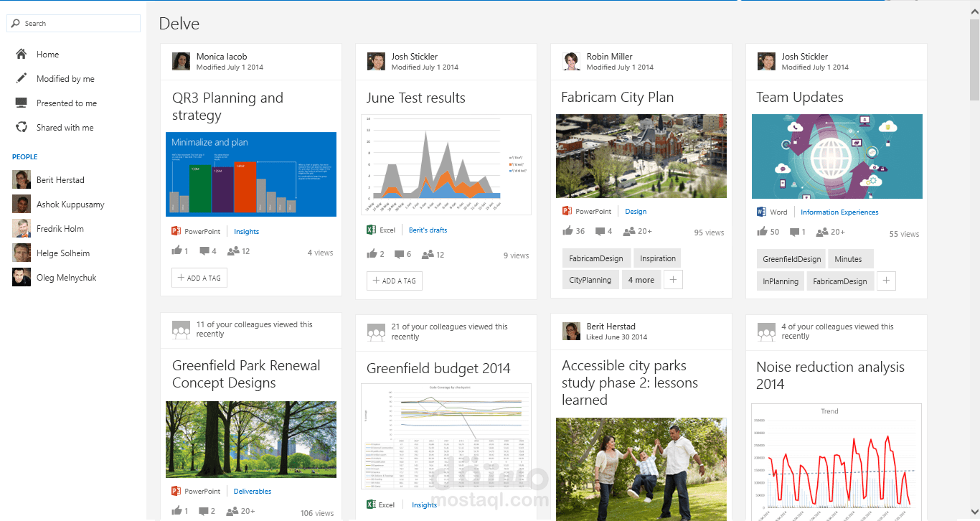Open comments on QR3 Planning card
Viewport: 980px width, 521px height.
point(204,252)
